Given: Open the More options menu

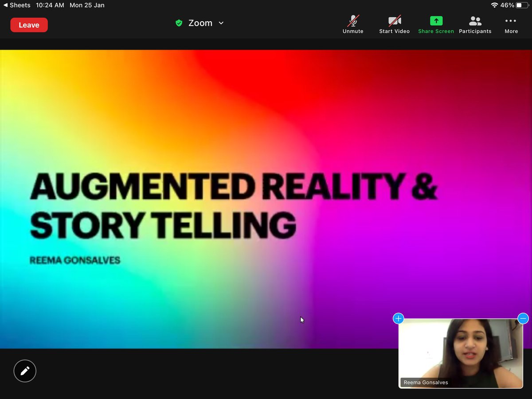Looking at the screenshot, I should 511,24.
